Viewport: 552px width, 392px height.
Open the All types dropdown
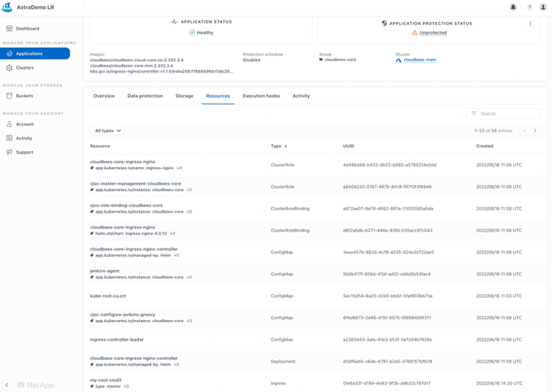(x=107, y=130)
